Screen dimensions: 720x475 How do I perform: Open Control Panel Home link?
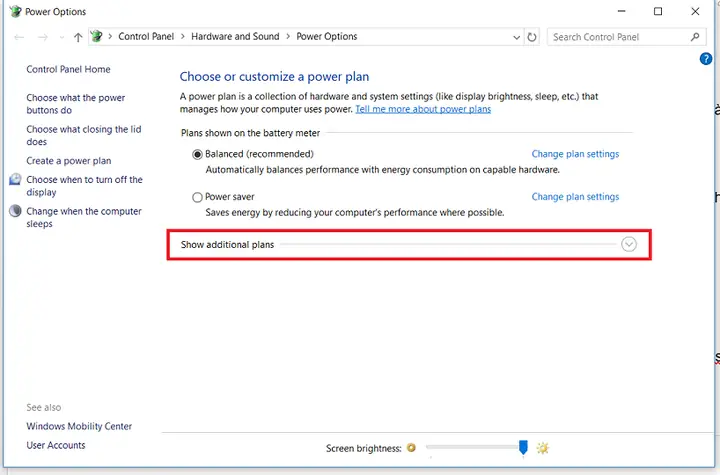point(68,69)
